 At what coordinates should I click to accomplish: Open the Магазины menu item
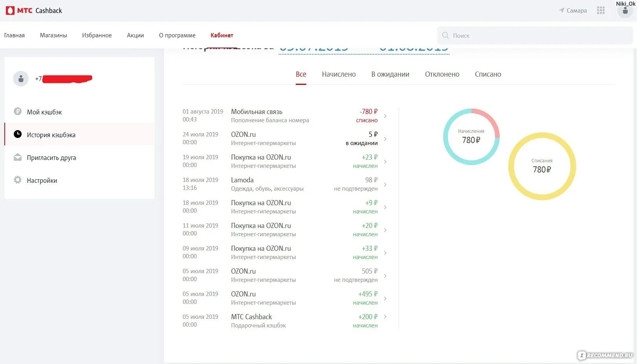pyautogui.click(x=53, y=35)
